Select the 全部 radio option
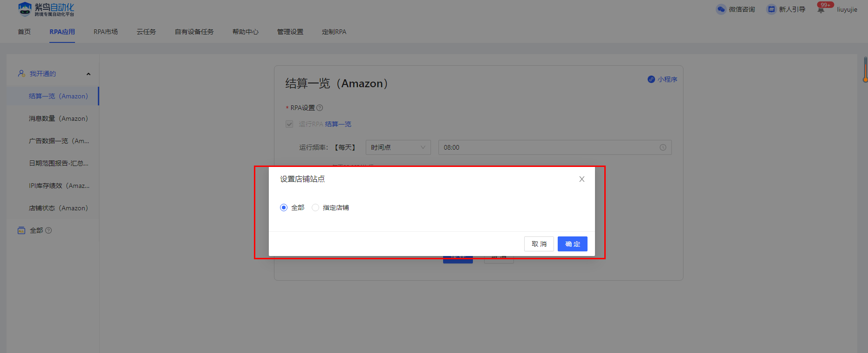The image size is (868, 353). (x=284, y=208)
